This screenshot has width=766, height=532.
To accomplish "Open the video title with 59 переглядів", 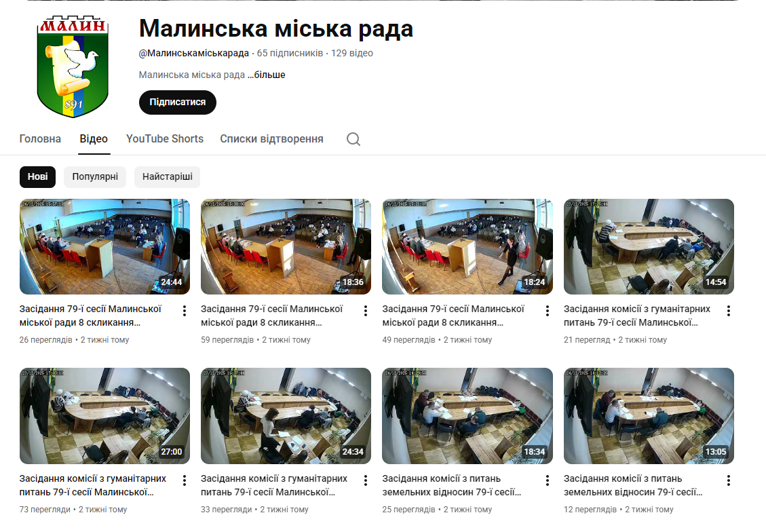I will 271,315.
